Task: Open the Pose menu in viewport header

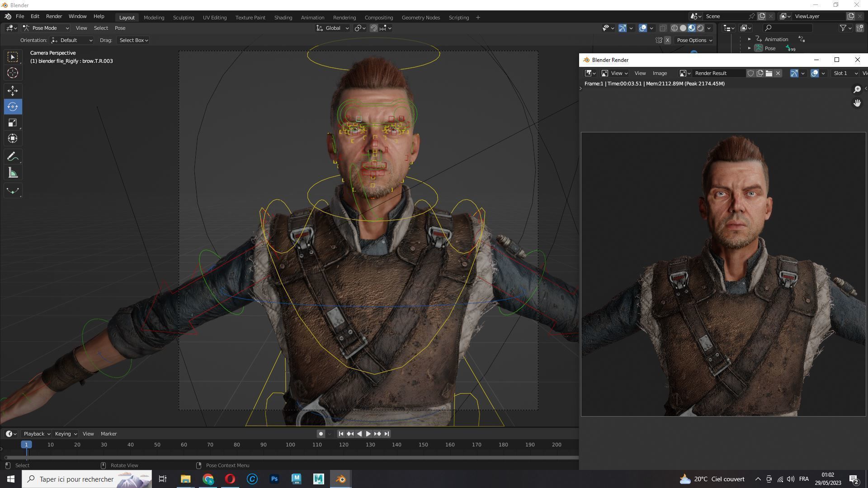Action: [x=120, y=28]
